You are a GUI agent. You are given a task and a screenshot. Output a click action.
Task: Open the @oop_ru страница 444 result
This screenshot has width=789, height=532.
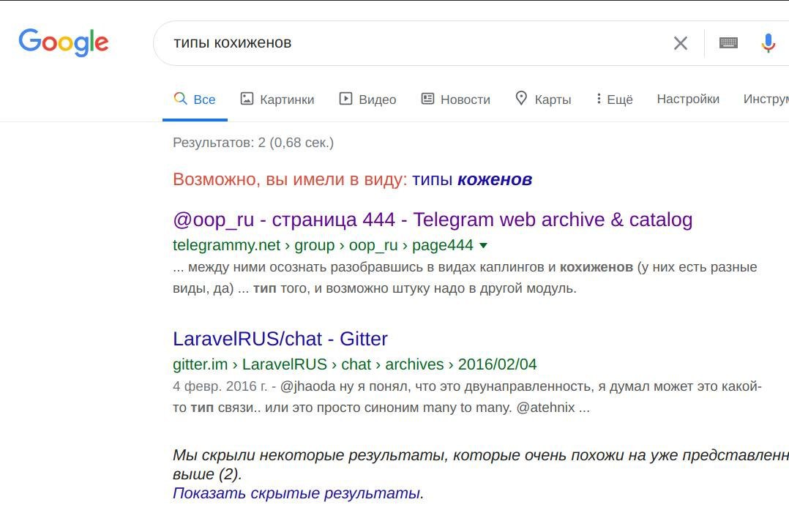(x=433, y=220)
